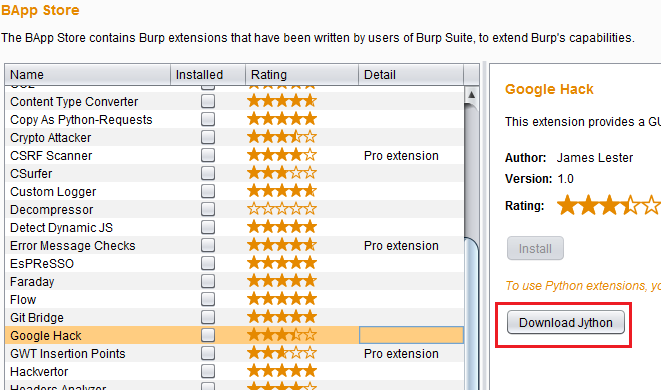Toggle the Installed checkbox for CSRF Scanner

click(208, 155)
